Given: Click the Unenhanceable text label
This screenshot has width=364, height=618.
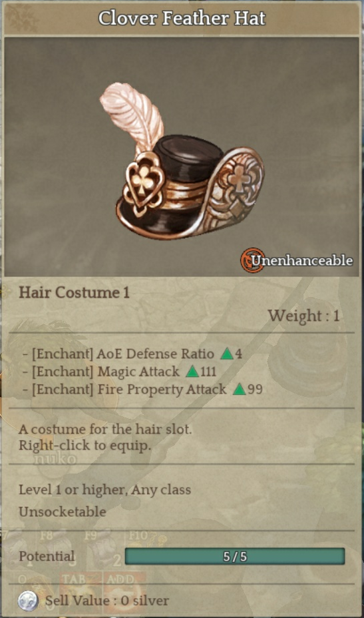Looking at the screenshot, I should coord(301,260).
